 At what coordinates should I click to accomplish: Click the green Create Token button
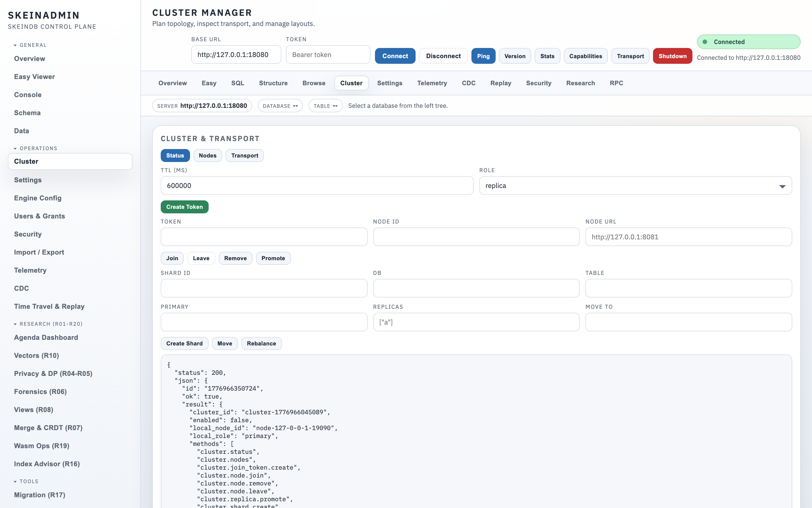185,207
